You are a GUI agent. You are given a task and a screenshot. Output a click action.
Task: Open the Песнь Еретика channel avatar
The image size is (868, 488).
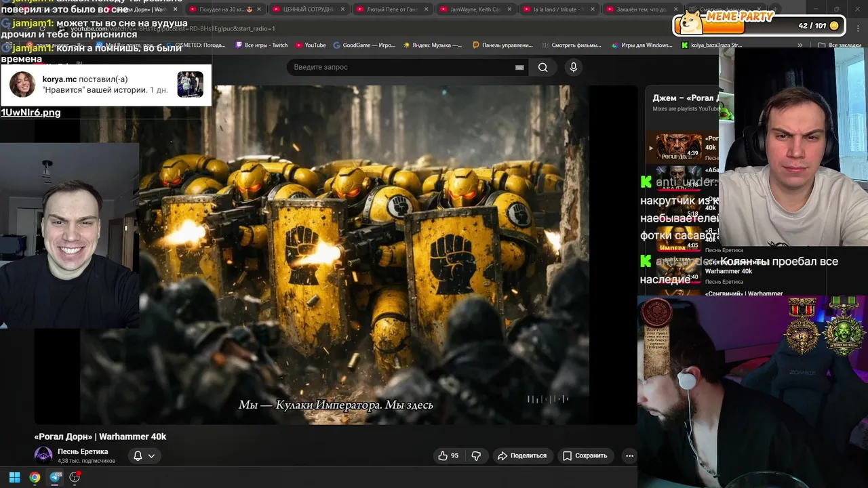(x=43, y=455)
